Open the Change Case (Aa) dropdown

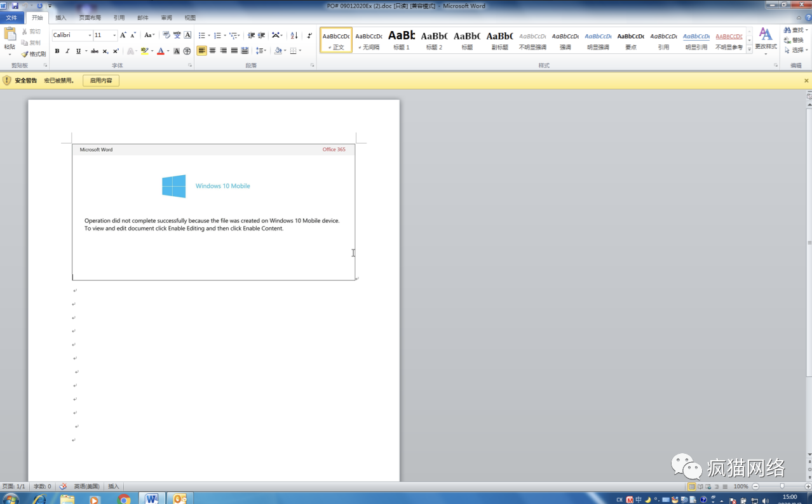click(149, 36)
